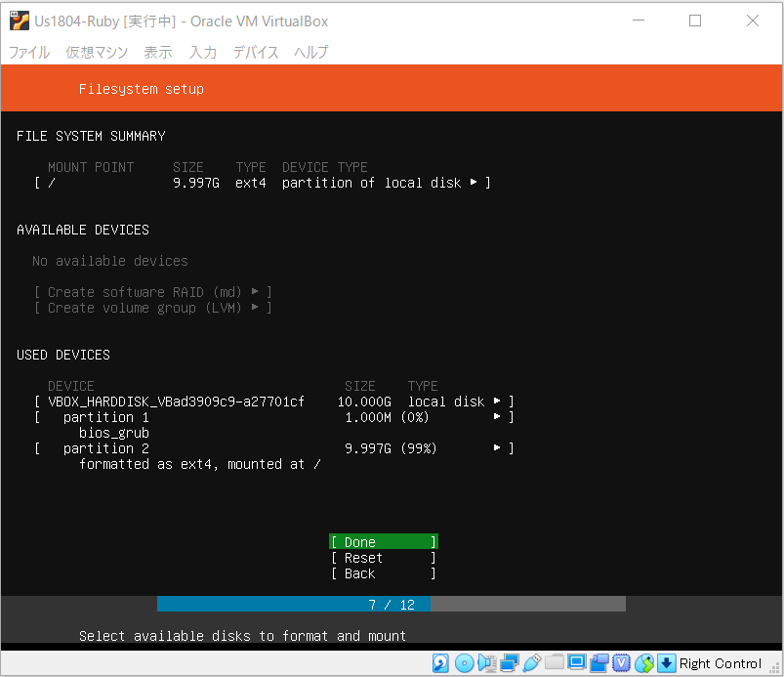Click the keyboard capture arrow icon
Viewport: 784px width, 677px height.
(667, 663)
